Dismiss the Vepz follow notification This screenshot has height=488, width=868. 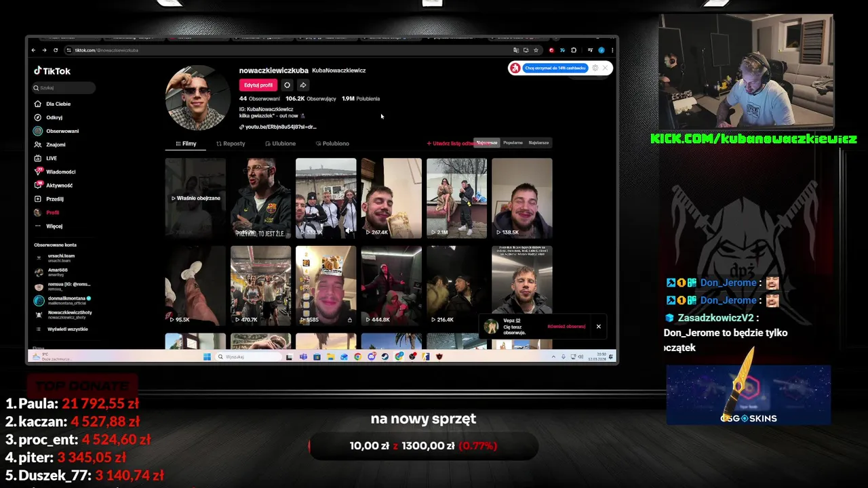click(x=598, y=327)
